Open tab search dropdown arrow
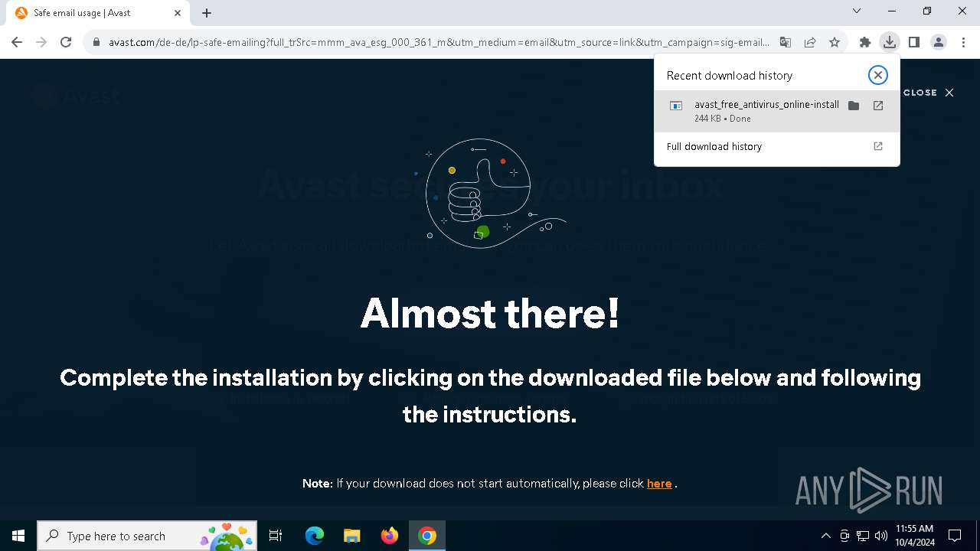This screenshot has height=551, width=980. tap(857, 11)
